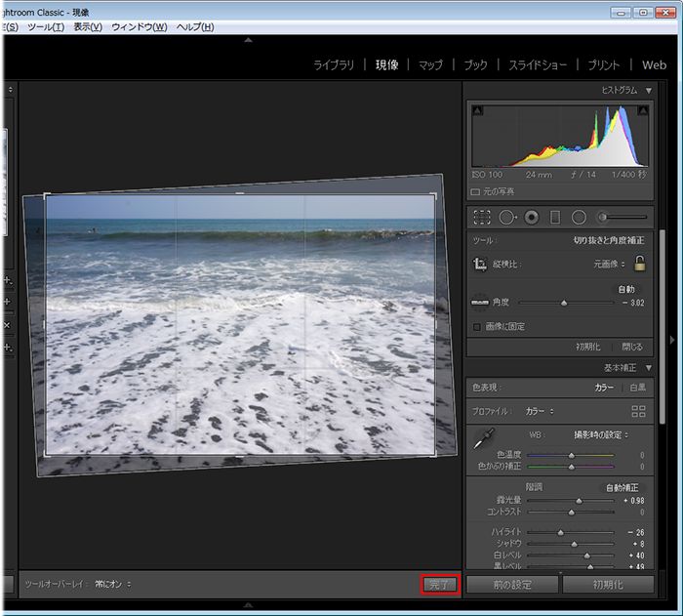The height and width of the screenshot is (616, 683).
Task: Select the Spot Removal tool
Action: (507, 217)
